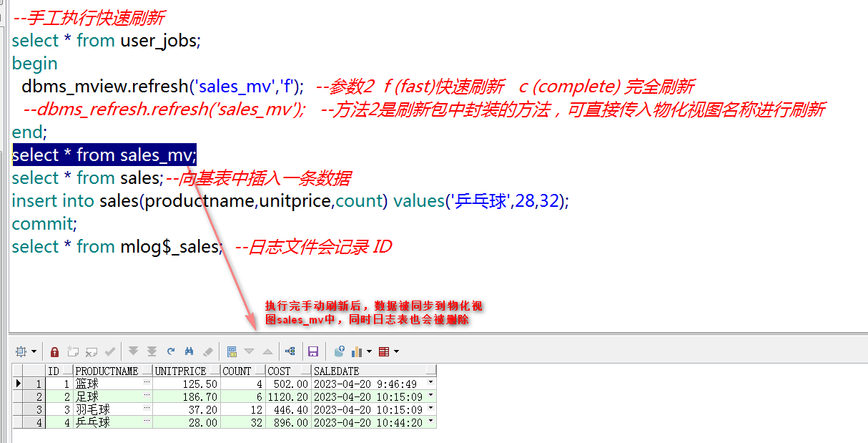Click the PRODUCTNAME column header

[x=113, y=371]
